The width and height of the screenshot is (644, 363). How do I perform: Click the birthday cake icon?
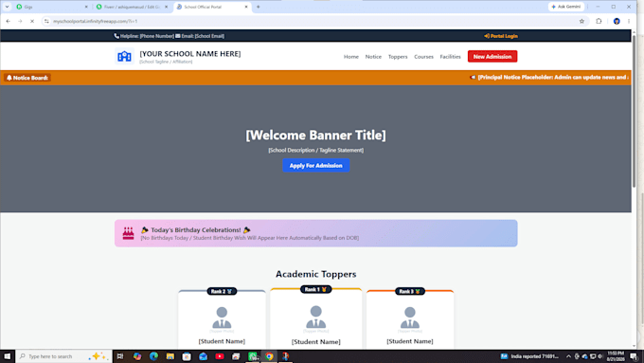(x=128, y=233)
